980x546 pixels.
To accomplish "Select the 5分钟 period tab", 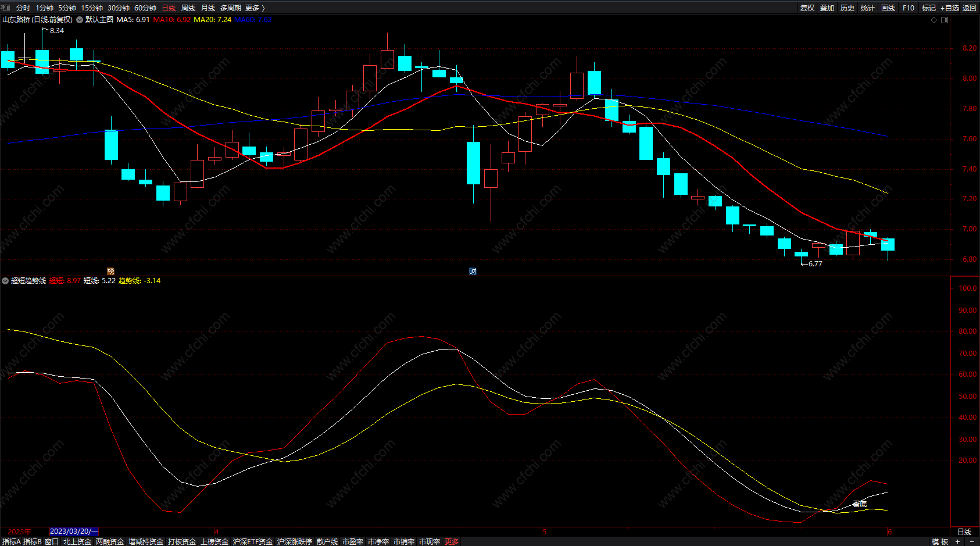I will [x=67, y=8].
